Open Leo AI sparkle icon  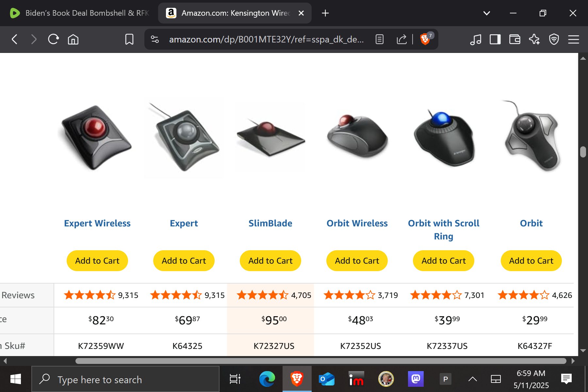[534, 39]
